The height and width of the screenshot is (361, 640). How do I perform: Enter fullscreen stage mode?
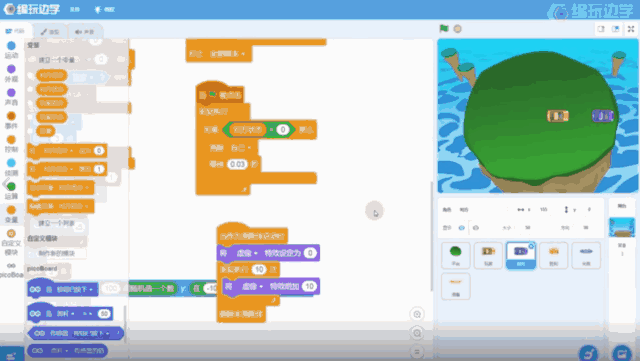click(x=631, y=29)
